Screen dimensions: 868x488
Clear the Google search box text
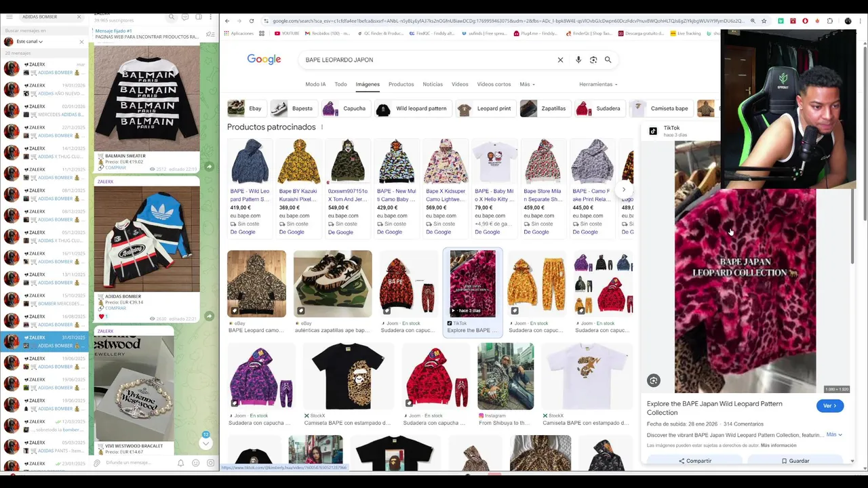tap(560, 60)
